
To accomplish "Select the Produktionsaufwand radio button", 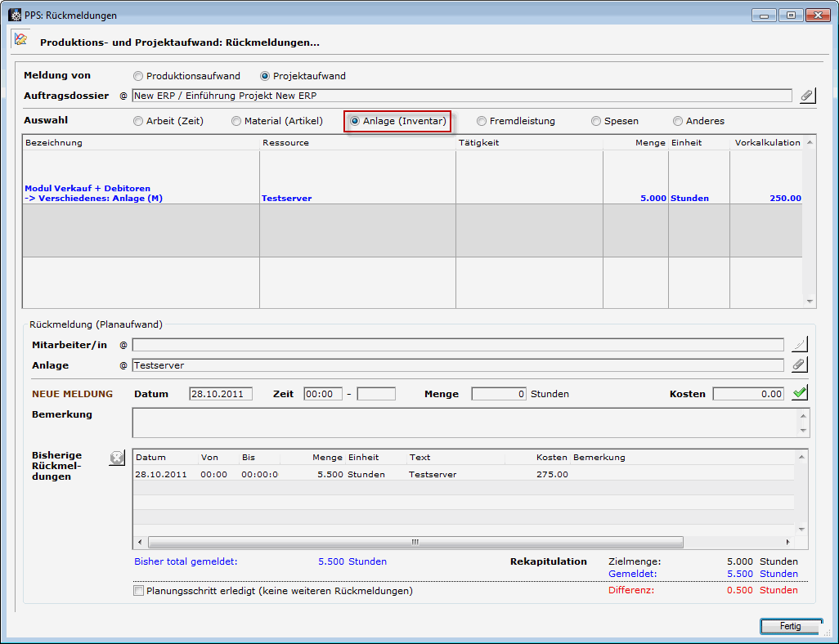I will (138, 76).
